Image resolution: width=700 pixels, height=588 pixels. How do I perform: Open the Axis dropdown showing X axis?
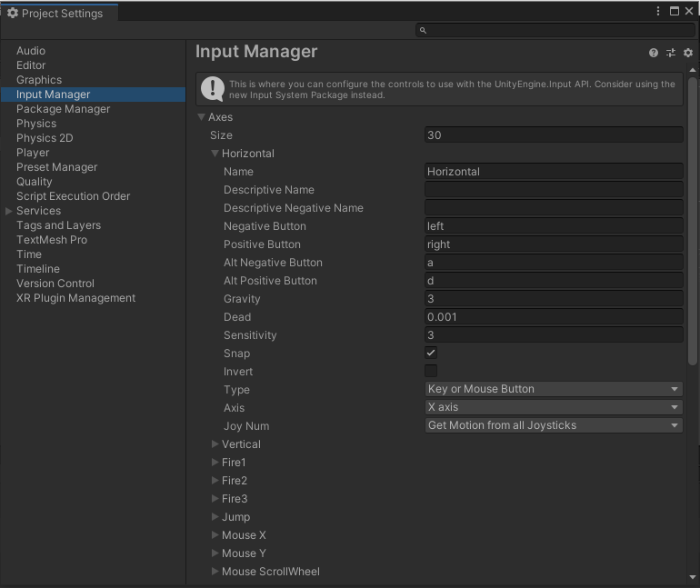[554, 407]
